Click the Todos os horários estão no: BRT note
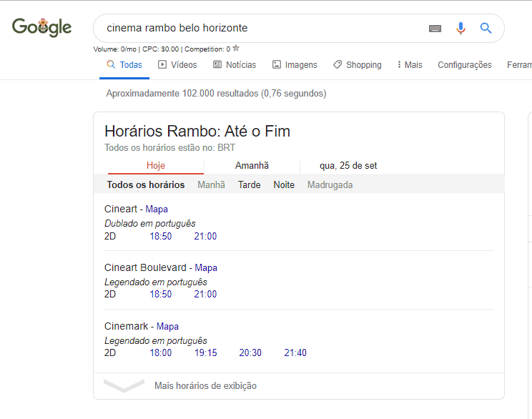532x419 pixels. (x=169, y=147)
